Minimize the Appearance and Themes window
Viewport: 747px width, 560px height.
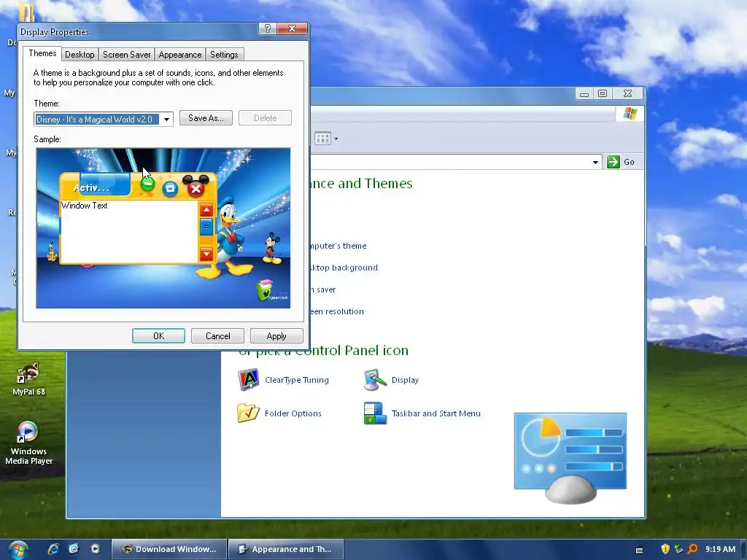tap(584, 93)
